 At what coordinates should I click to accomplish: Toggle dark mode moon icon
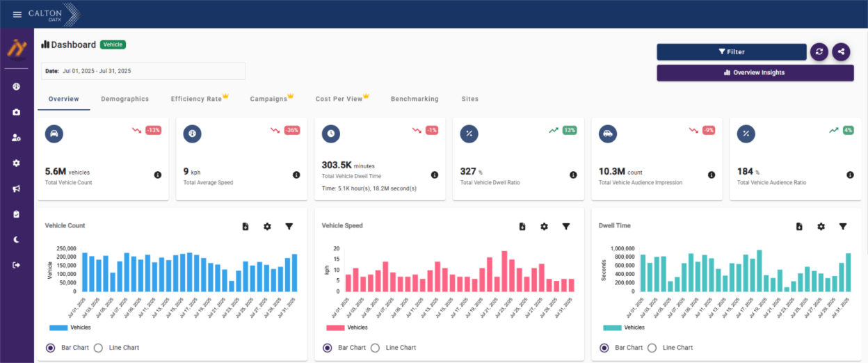point(16,239)
